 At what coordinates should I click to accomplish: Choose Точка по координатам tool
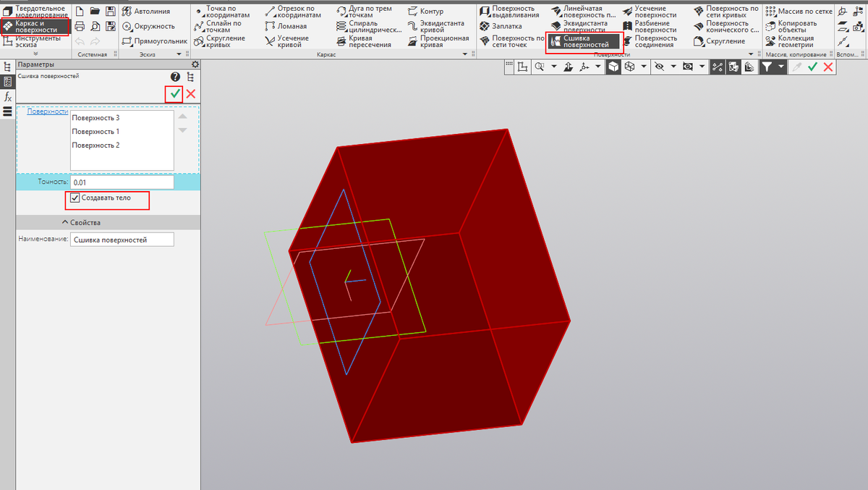click(222, 11)
